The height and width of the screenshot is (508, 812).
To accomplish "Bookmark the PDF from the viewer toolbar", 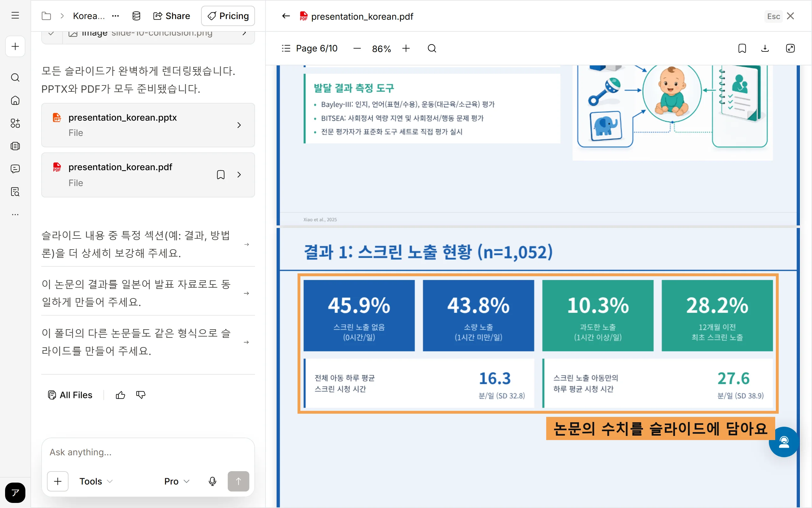I will tap(742, 48).
